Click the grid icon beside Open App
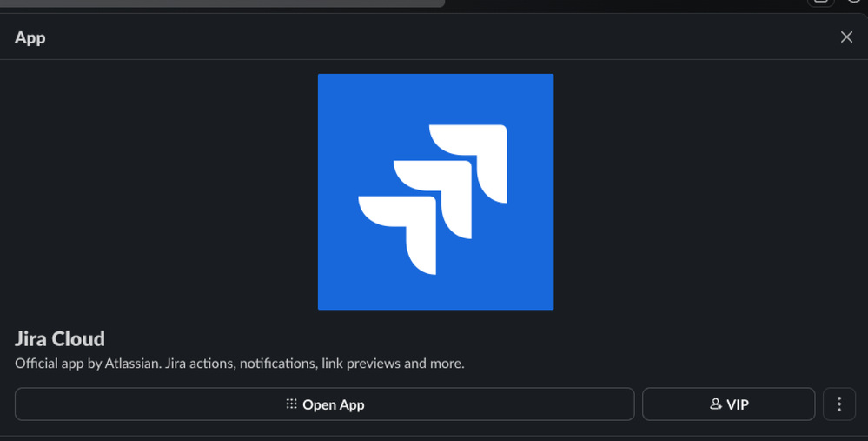This screenshot has height=441, width=868. [291, 404]
